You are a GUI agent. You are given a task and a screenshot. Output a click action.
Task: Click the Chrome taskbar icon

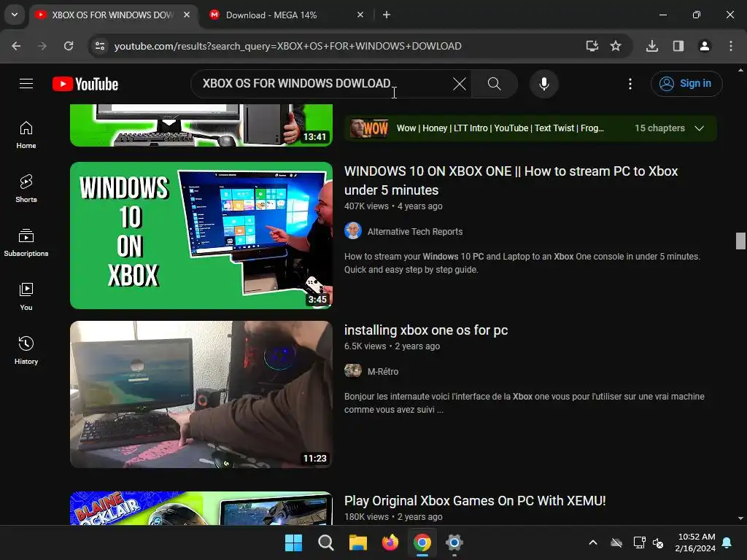tap(422, 542)
